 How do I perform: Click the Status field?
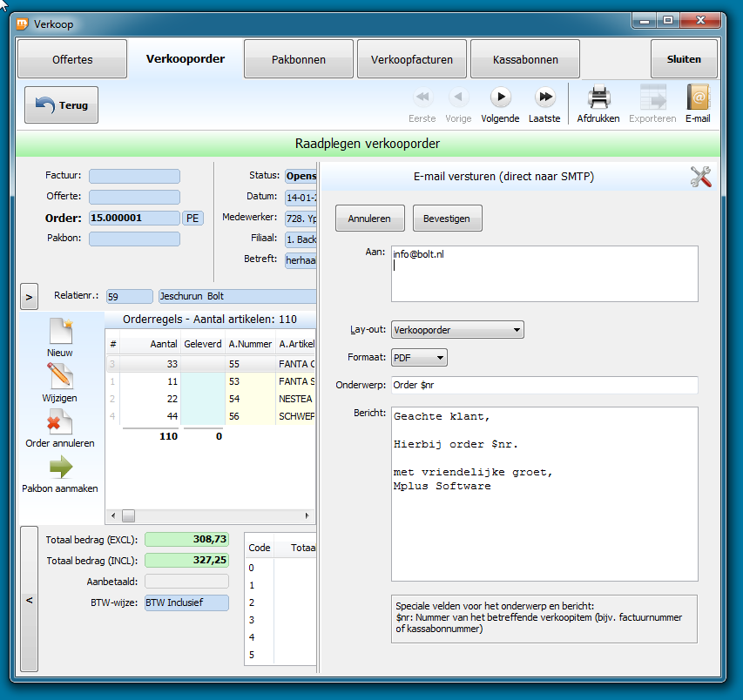301,176
